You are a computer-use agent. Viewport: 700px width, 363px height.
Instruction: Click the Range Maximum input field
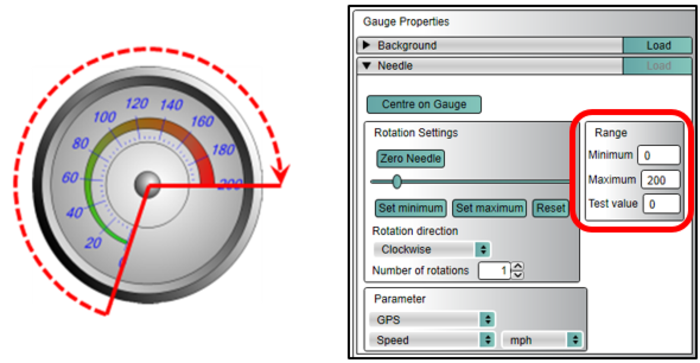660,180
